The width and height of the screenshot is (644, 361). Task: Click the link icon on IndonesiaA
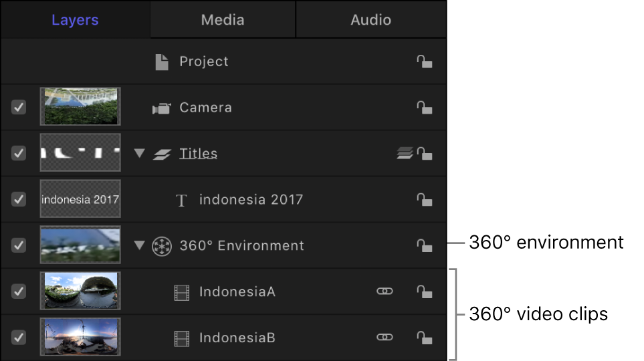(x=385, y=291)
